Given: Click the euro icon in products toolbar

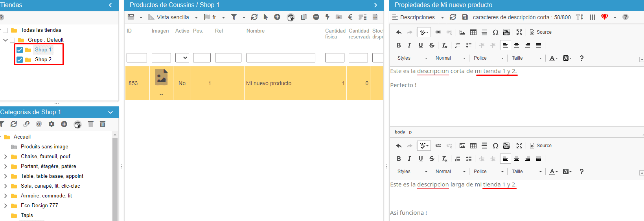Looking at the screenshot, I should [x=350, y=17].
